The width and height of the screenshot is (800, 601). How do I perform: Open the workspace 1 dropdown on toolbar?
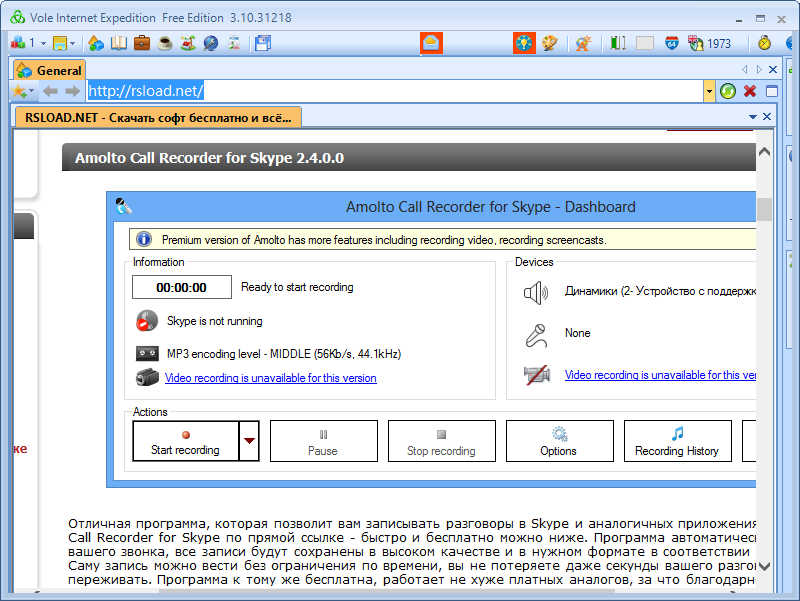tap(42, 43)
